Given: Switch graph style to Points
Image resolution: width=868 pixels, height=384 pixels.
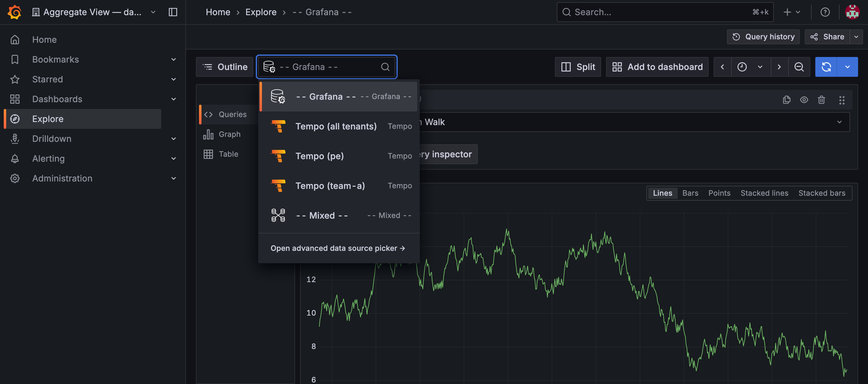Looking at the screenshot, I should [x=719, y=193].
